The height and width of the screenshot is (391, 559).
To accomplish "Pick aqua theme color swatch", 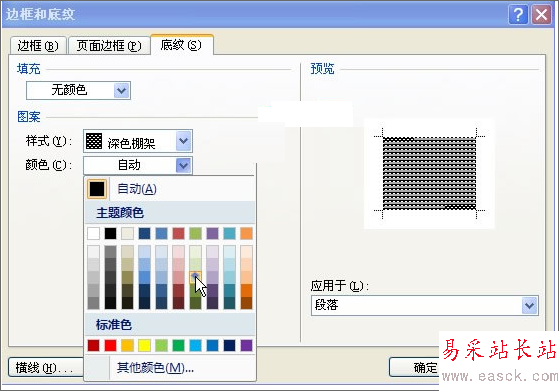I will [x=230, y=233].
